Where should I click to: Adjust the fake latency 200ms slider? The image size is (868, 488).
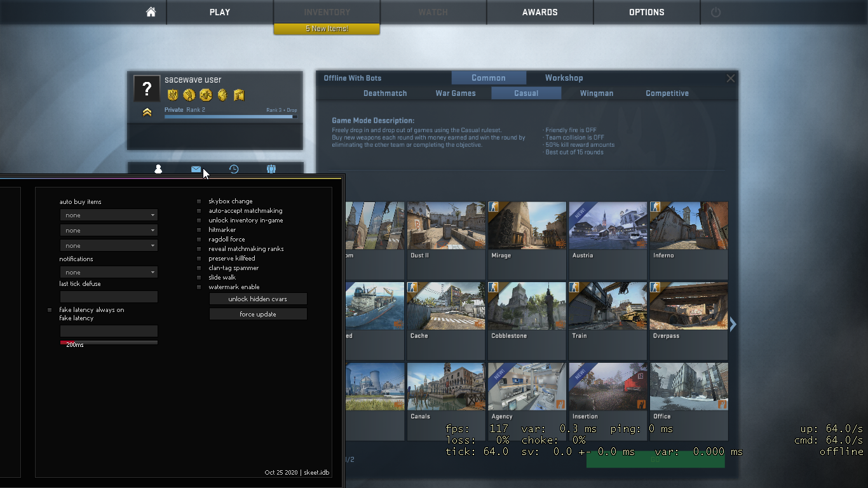(x=109, y=342)
